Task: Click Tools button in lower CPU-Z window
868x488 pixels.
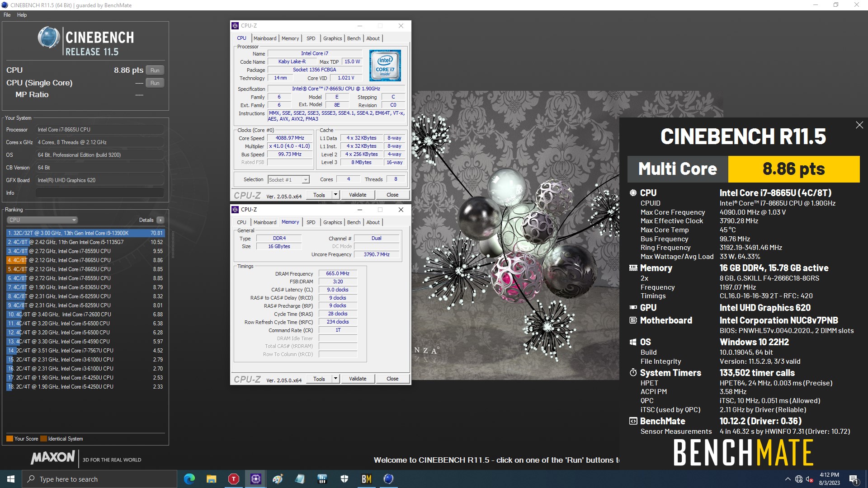Action: tap(319, 379)
